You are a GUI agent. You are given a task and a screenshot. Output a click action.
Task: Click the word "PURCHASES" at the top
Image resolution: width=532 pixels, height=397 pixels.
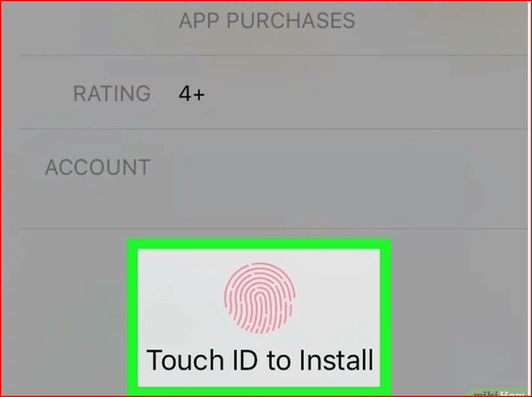point(291,21)
